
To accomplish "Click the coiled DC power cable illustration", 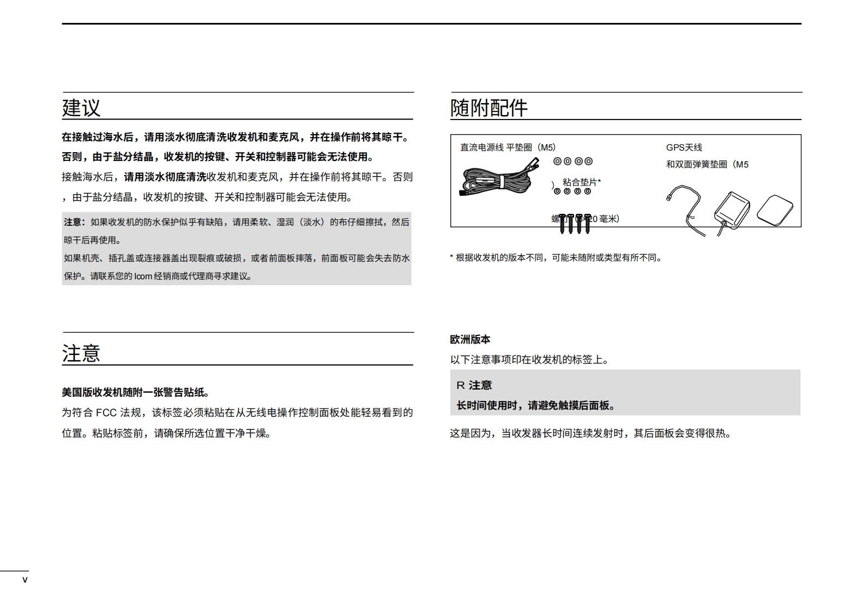I will (491, 179).
